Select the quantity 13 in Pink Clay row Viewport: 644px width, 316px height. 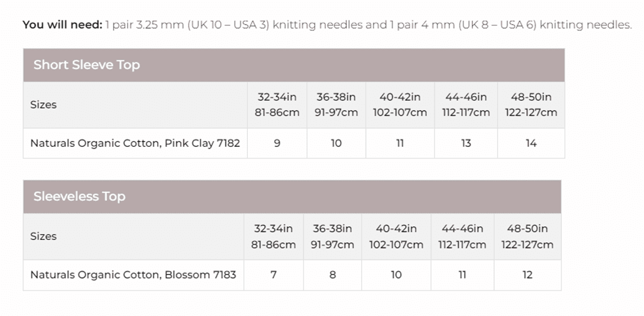466,143
